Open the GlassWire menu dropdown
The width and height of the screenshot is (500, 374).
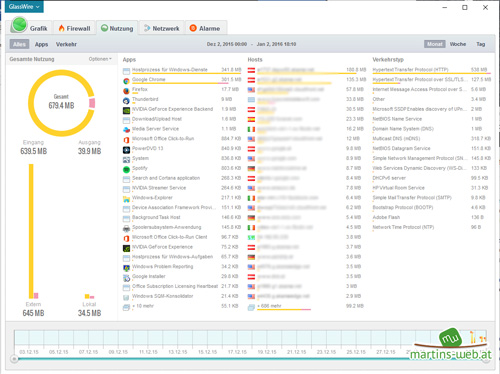coord(24,6)
